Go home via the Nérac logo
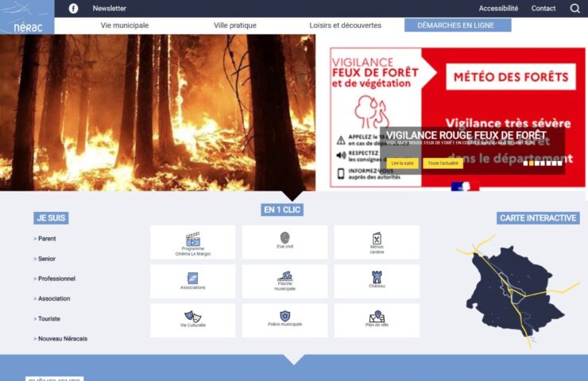588x381 pixels. [27, 17]
